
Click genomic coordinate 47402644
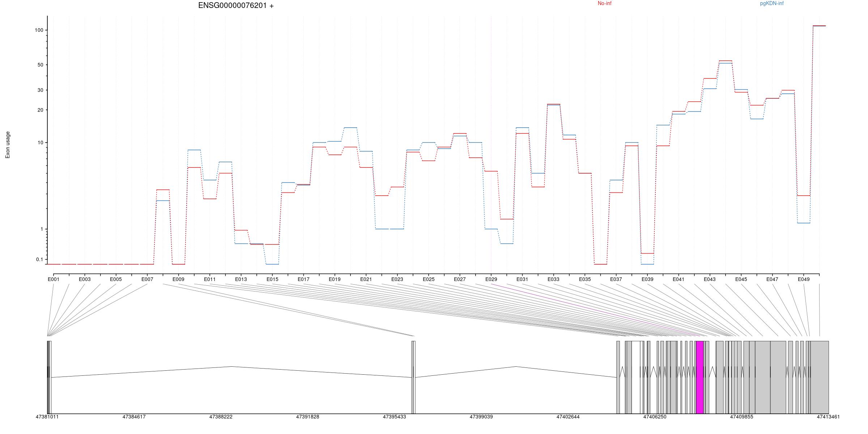tap(568, 417)
